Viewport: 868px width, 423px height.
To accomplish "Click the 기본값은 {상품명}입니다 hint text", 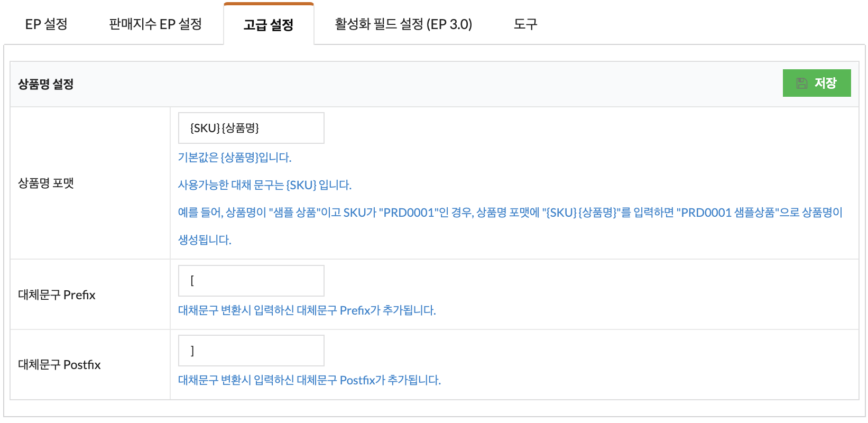I will coord(235,158).
